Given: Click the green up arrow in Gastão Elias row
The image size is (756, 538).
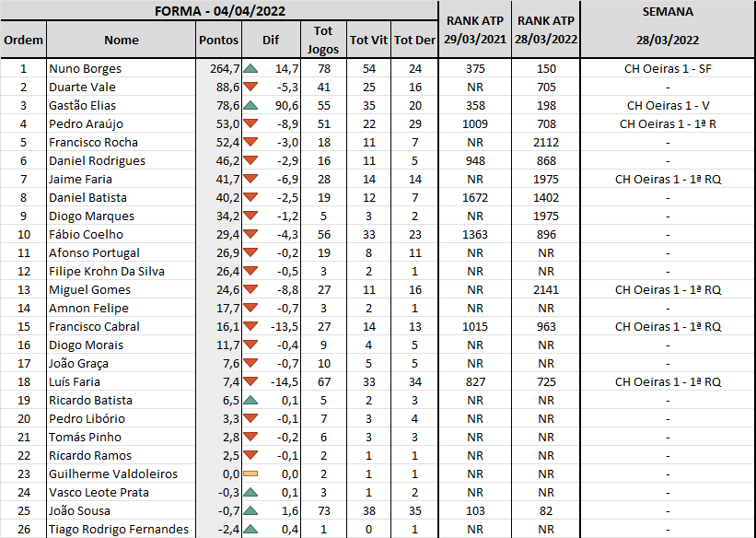Looking at the screenshot, I should pyautogui.click(x=250, y=105).
